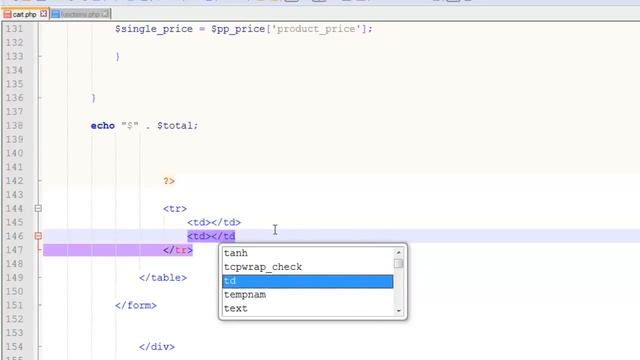Click the red unsaved icon on cart.php tab
The height and width of the screenshot is (360, 640).
(7, 14)
